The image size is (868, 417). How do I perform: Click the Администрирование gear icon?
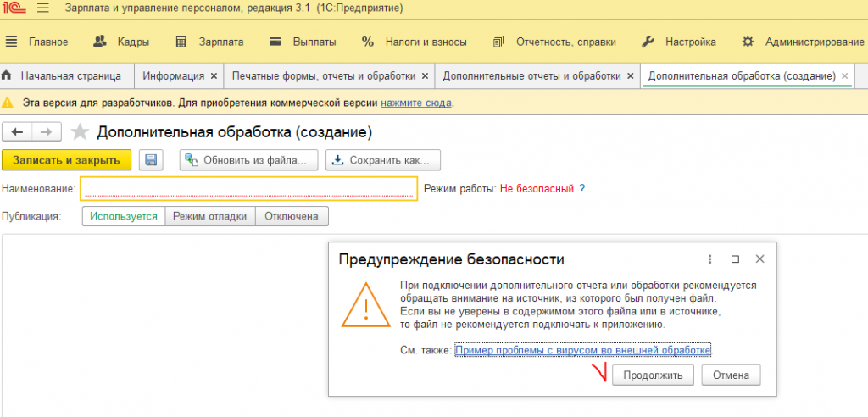pyautogui.click(x=748, y=42)
